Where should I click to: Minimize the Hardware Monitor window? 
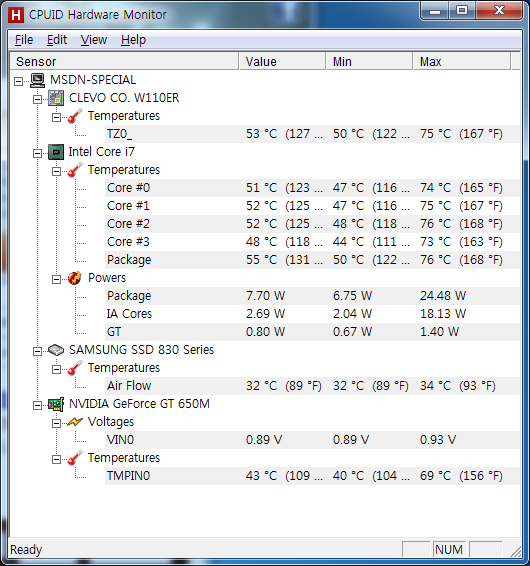[x=435, y=10]
